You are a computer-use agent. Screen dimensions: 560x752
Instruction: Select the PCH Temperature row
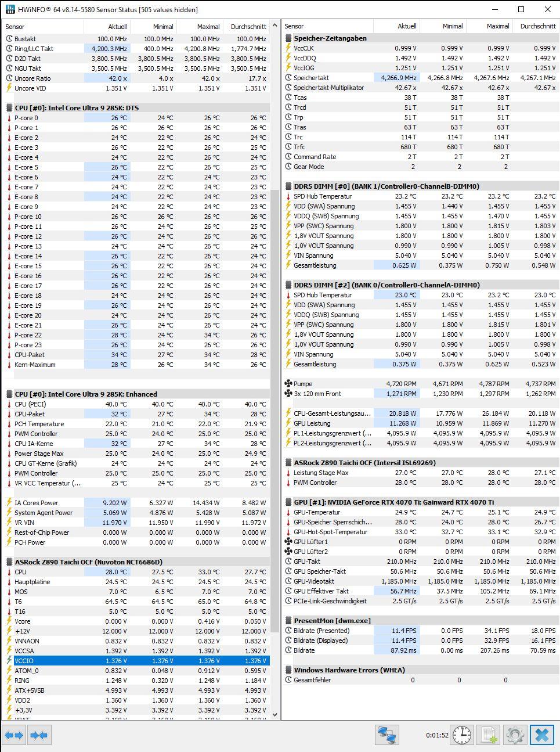point(136,424)
